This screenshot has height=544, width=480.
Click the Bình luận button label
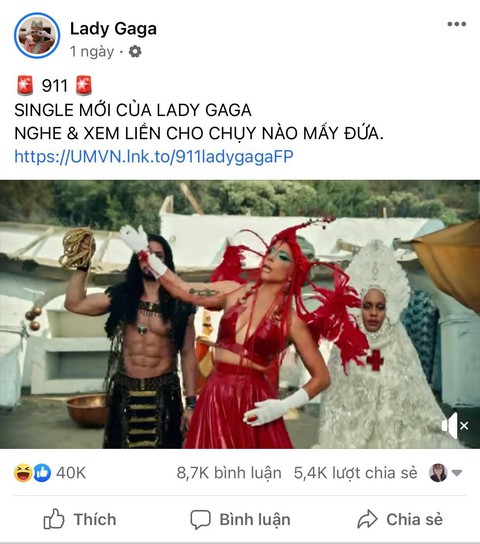click(x=255, y=519)
